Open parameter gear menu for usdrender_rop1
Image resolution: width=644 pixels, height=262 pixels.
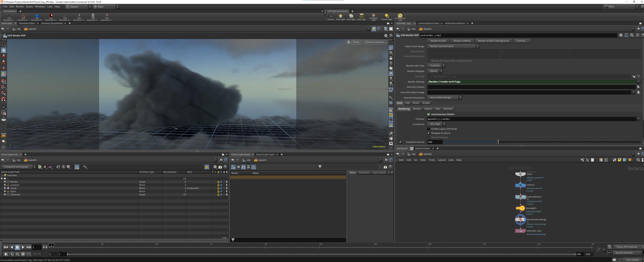[x=621, y=35]
